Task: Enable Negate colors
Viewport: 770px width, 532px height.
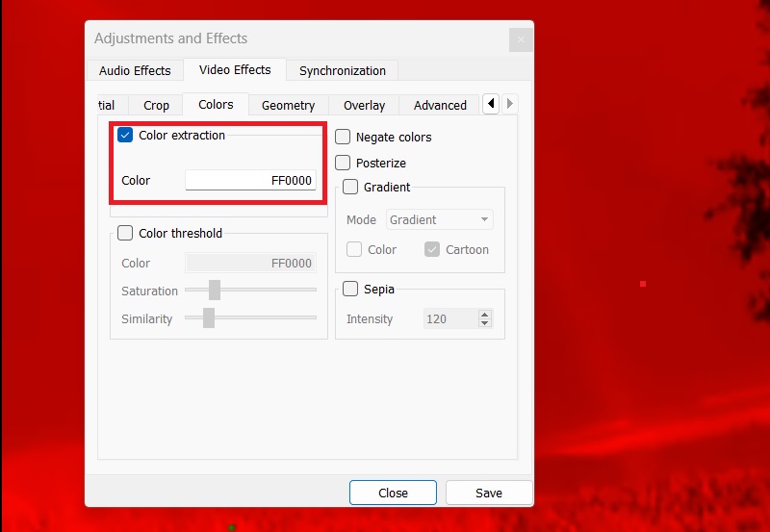Action: click(343, 137)
